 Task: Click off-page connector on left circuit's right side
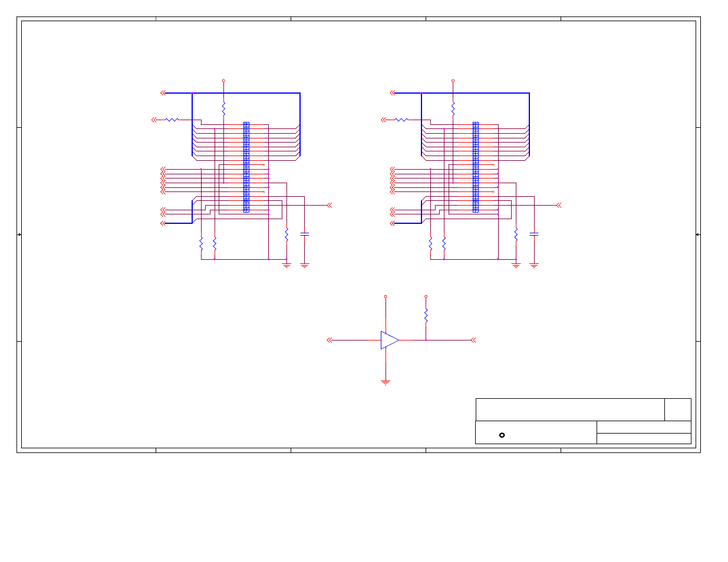coord(329,205)
